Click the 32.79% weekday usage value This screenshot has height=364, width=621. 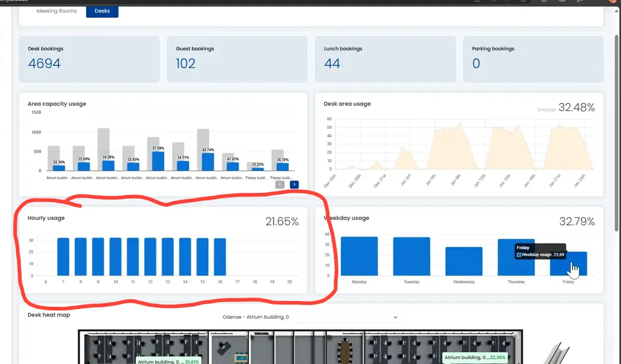(x=577, y=221)
